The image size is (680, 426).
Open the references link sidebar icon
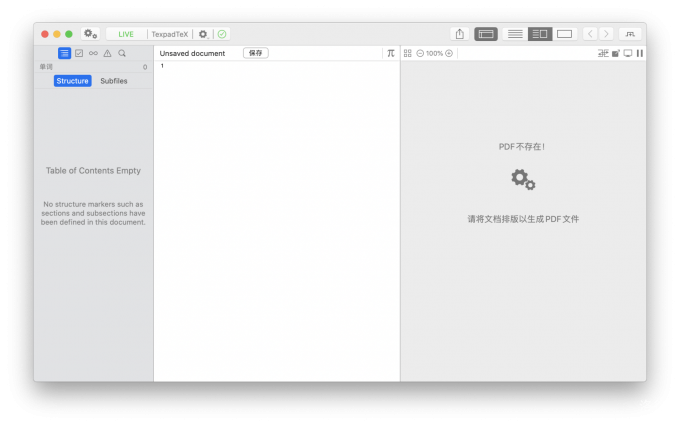click(93, 53)
